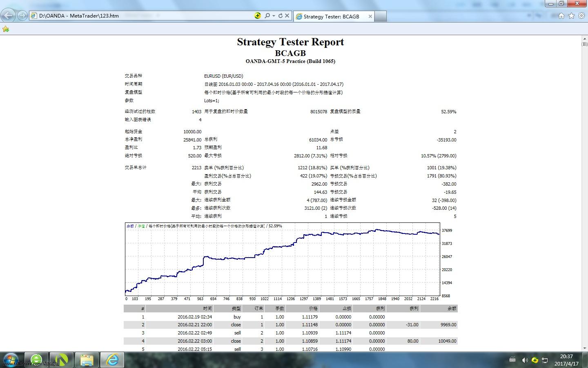Click the vertical scrollbar down arrow
This screenshot has width=588, height=368.
tap(584, 348)
